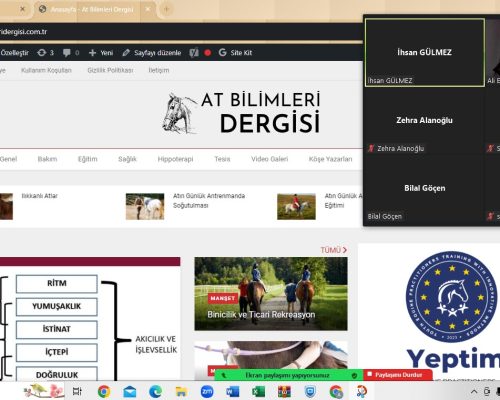The height and width of the screenshot is (400, 500).
Task: Open the paint palette app on the taskbar
Action: [362, 391]
